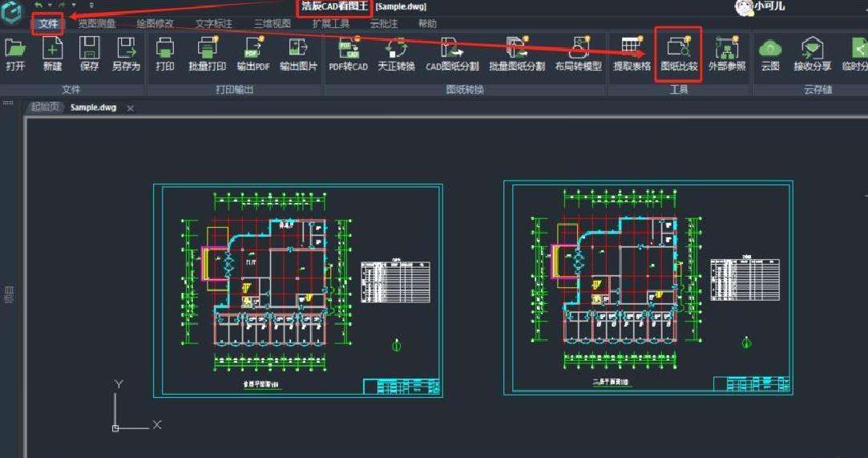Click the table in left drawing

[395, 281]
